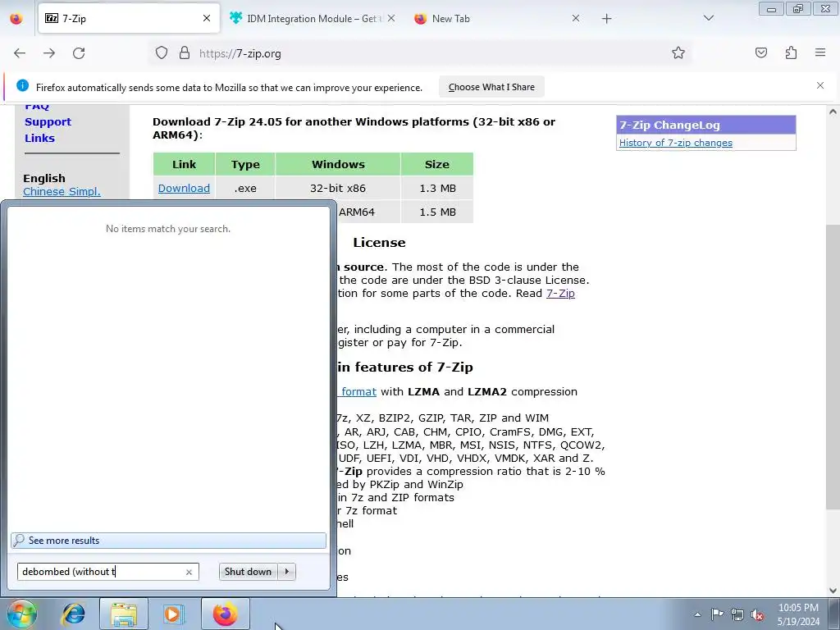The height and width of the screenshot is (630, 840).
Task: Open the tracking protection shield icon
Action: [162, 53]
